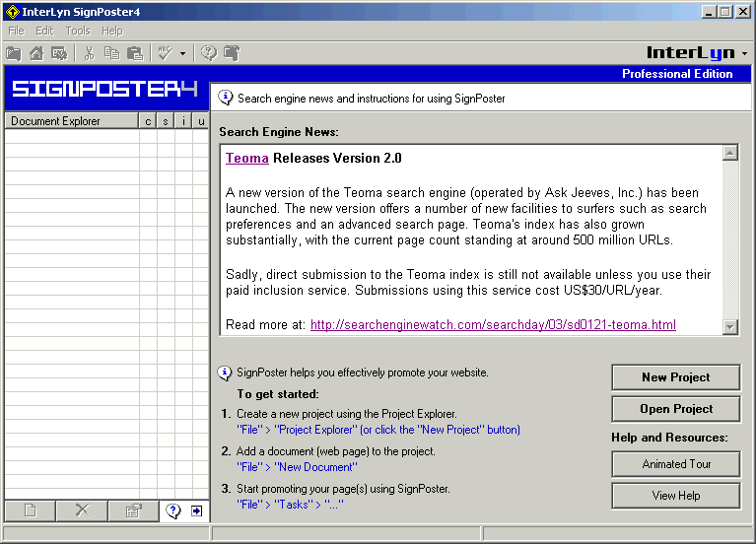Open the InterLyn logo dropdown arrow
The image size is (756, 544).
745,53
